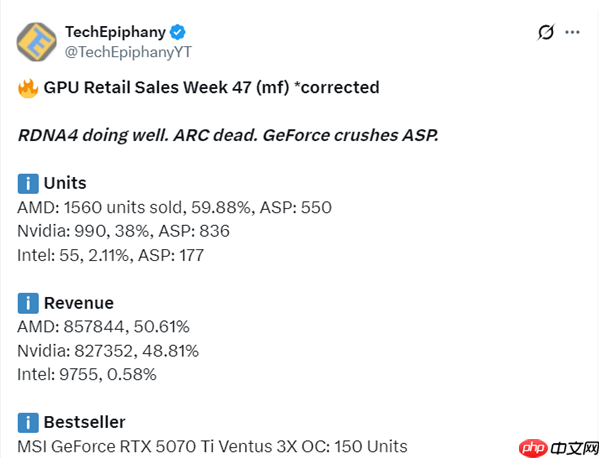Click the GPU Retail Sales Week 47 headline
Image resolution: width=600 pixels, height=458 pixels.
pyautogui.click(x=211, y=88)
